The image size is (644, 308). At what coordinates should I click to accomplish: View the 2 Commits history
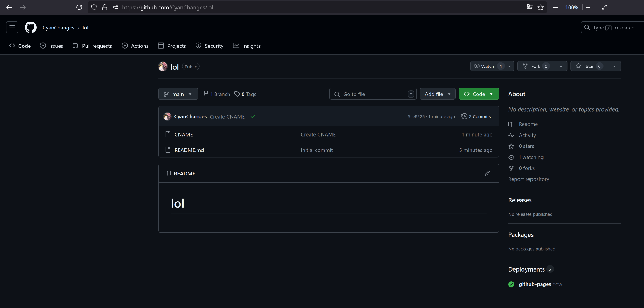(476, 116)
